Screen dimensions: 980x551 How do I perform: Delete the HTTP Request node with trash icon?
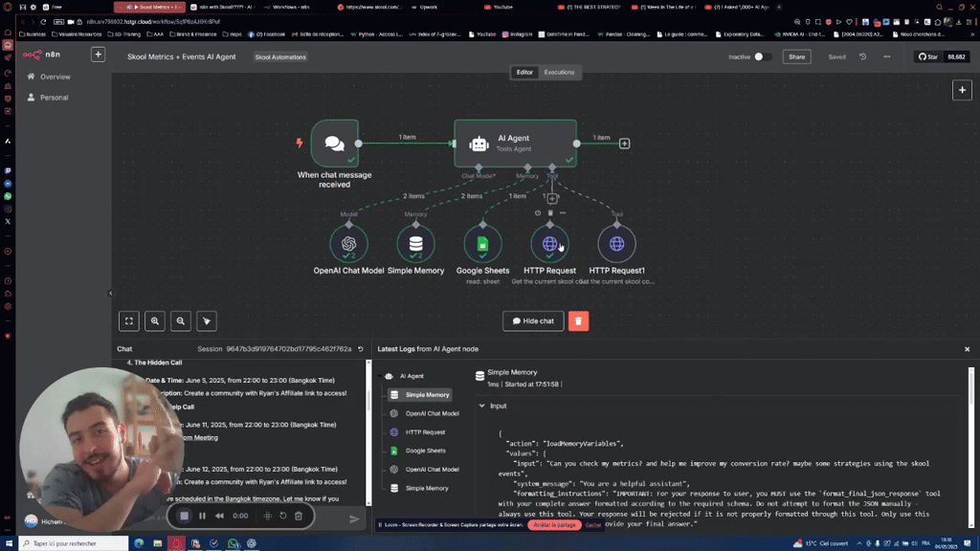click(x=550, y=213)
